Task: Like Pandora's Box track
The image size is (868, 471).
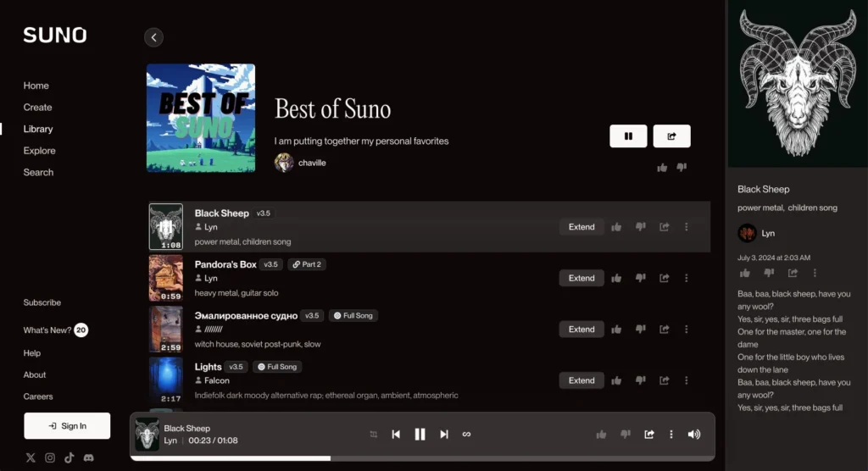Action: tap(616, 278)
